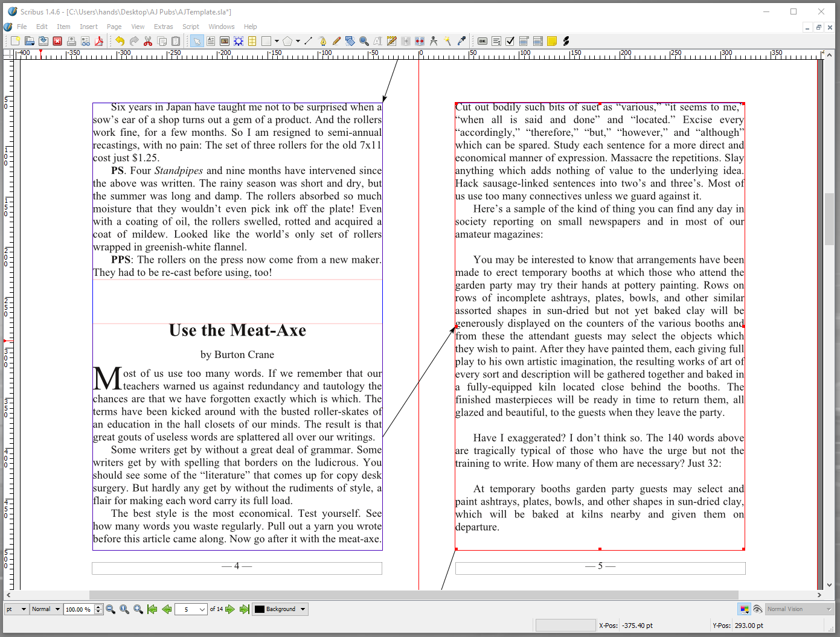Select the Insert Table tool

[x=252, y=41]
